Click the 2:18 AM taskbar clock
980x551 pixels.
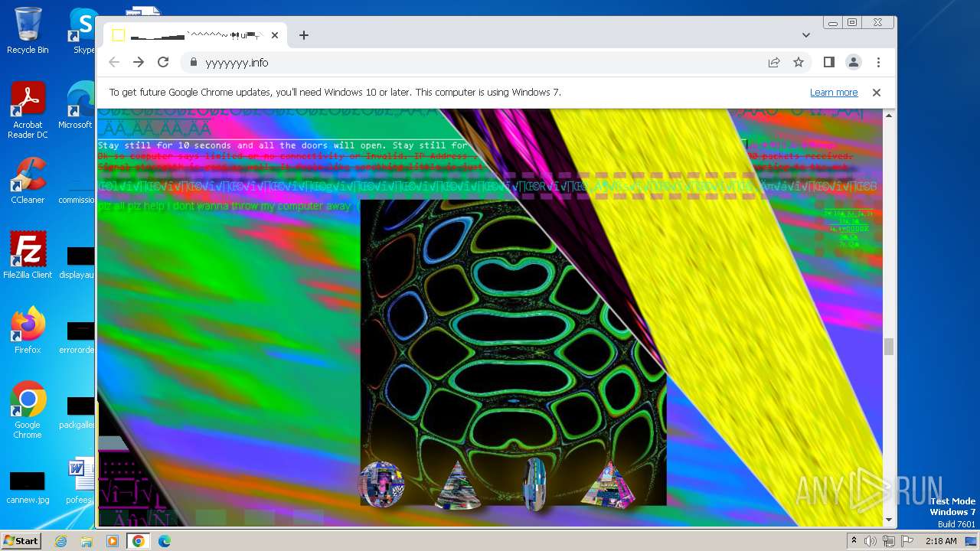(941, 541)
